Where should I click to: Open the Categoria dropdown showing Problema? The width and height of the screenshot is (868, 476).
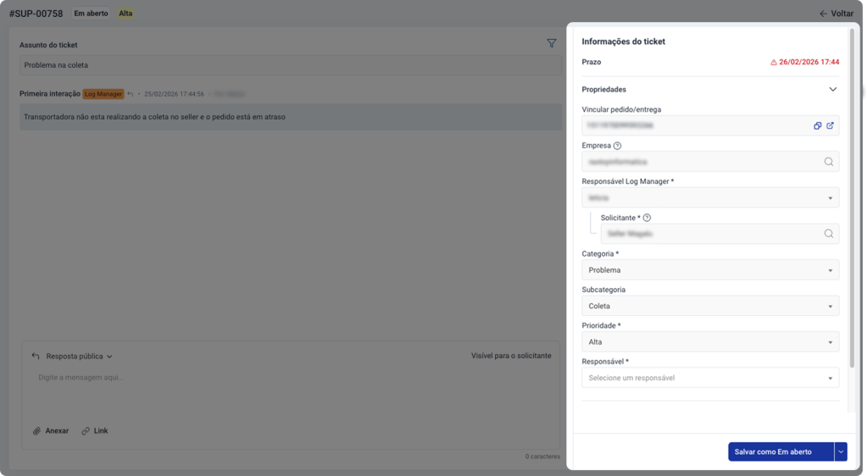pyautogui.click(x=710, y=270)
